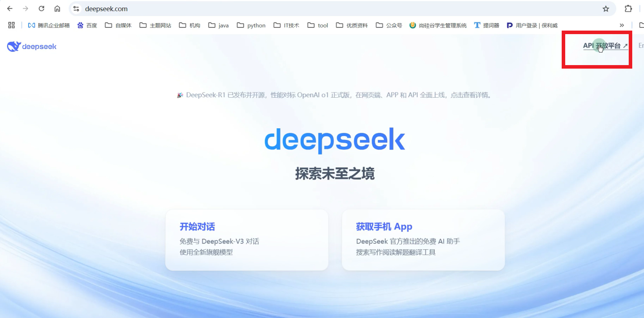This screenshot has width=644, height=318.
Task: Open the tool bookmark folder
Action: pos(317,25)
